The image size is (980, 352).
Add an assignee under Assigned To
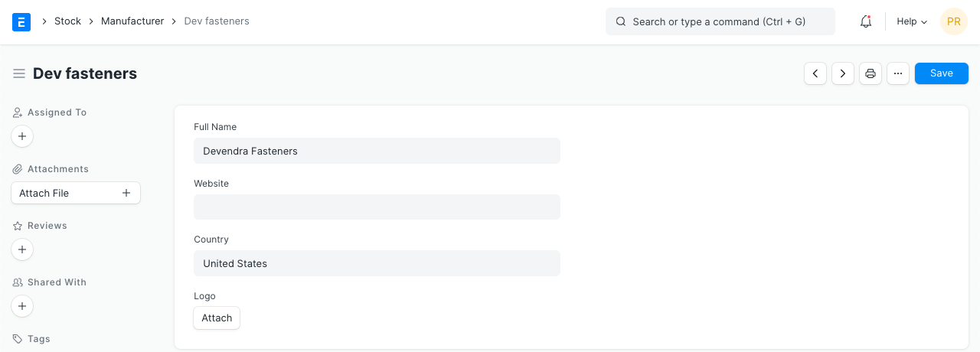pyautogui.click(x=22, y=137)
